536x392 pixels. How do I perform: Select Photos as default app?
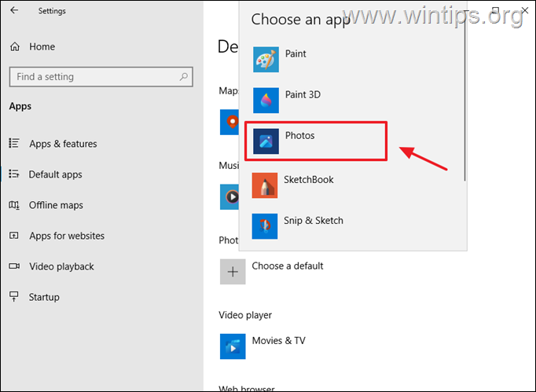click(316, 141)
